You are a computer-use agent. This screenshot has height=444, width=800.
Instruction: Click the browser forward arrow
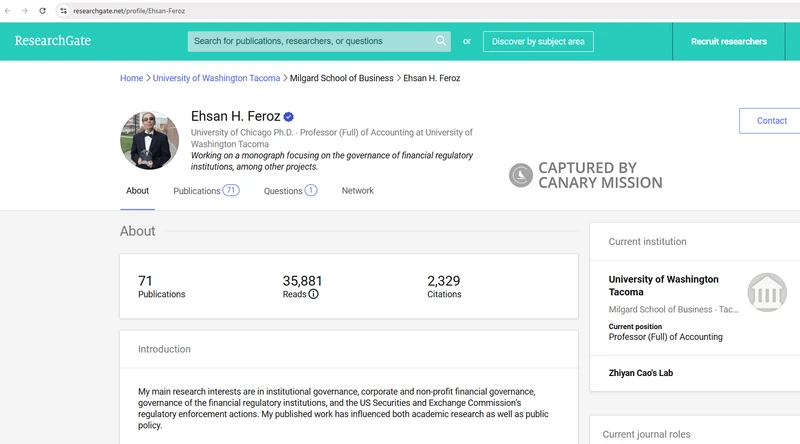[24, 11]
